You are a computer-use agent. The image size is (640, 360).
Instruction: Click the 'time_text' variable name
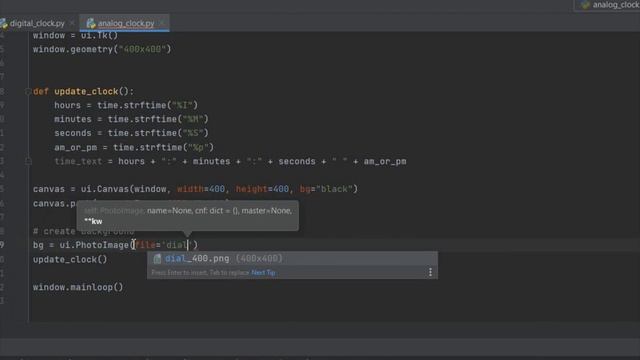click(x=78, y=161)
